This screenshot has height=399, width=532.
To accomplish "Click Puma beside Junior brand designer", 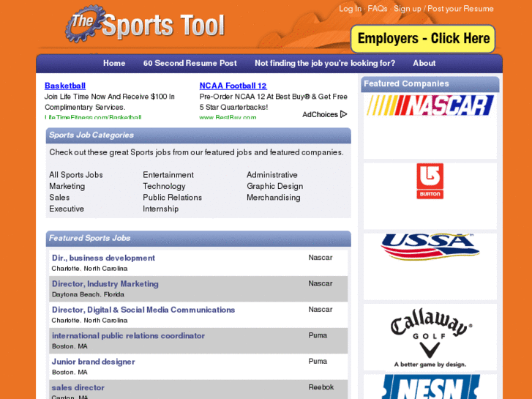I will (x=318, y=362).
